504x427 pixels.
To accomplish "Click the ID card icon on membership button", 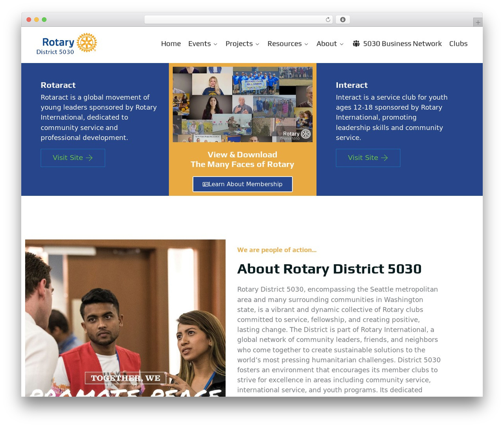I will (206, 184).
